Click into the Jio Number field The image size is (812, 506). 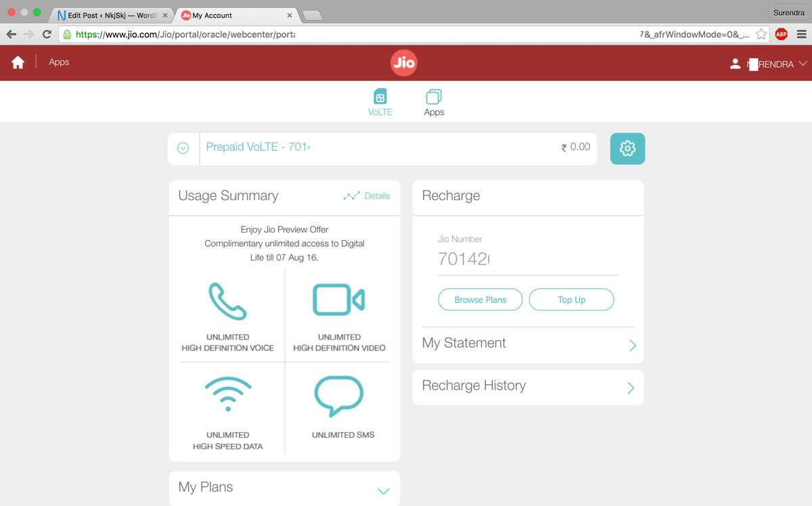click(x=528, y=259)
